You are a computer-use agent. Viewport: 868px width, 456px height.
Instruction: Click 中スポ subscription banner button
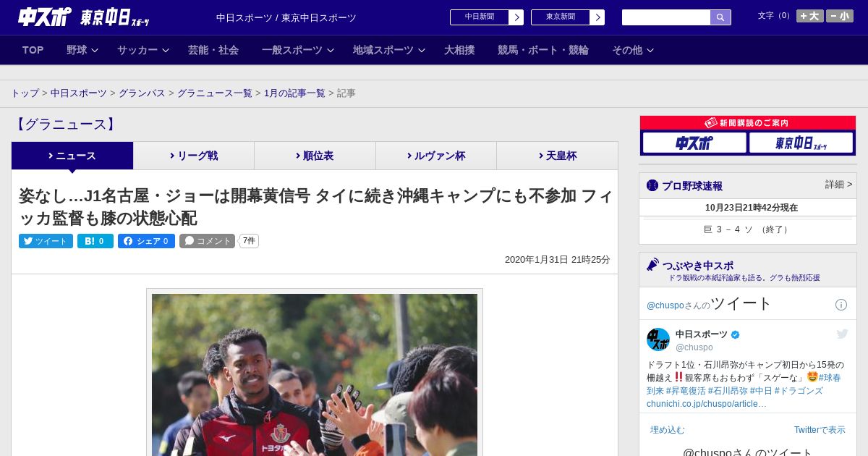coord(694,143)
